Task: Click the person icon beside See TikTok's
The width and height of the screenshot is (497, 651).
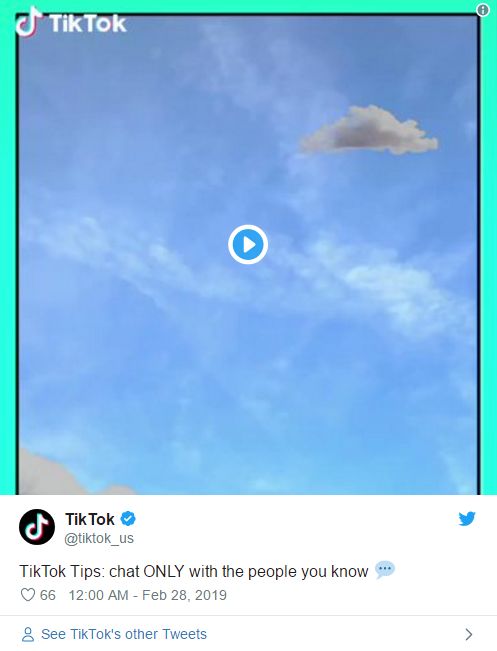Action: pyautogui.click(x=28, y=634)
